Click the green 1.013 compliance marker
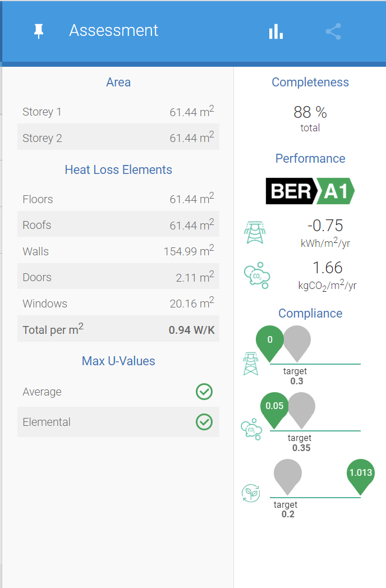386x588 pixels. click(360, 474)
